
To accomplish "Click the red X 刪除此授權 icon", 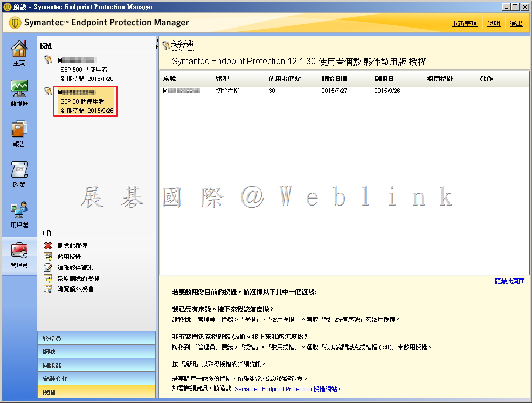I will click(x=48, y=245).
